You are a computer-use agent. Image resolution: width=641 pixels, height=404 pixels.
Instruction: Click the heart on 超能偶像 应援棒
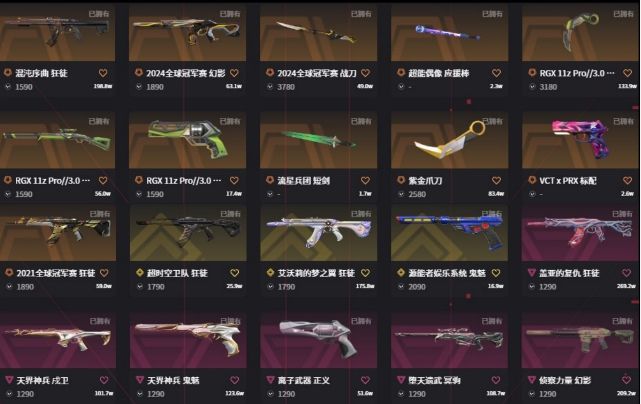click(x=496, y=73)
